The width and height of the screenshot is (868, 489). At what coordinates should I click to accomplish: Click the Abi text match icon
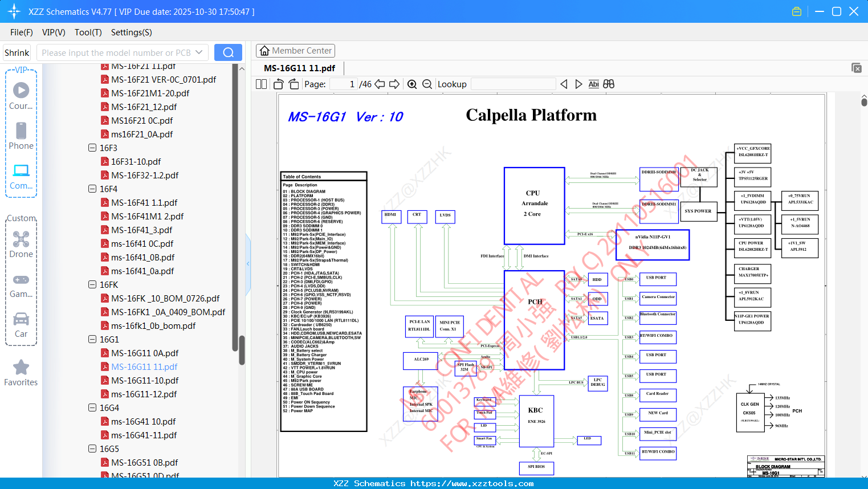click(593, 84)
